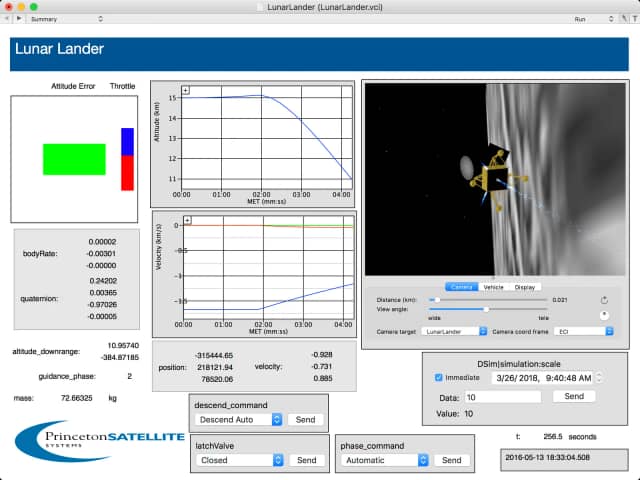Image resolution: width=640 pixels, height=480 pixels.
Task: Toggle the Immediate checkbox
Action: [x=439, y=378]
